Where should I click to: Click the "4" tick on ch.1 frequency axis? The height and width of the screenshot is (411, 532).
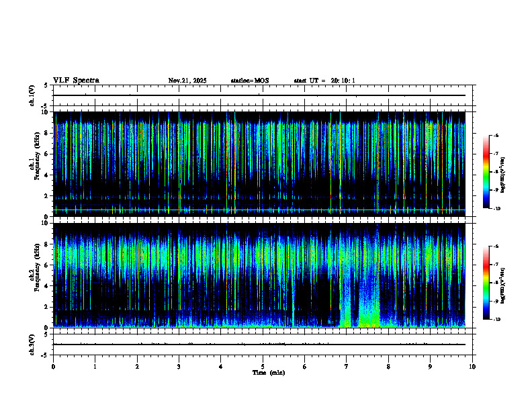(x=47, y=175)
